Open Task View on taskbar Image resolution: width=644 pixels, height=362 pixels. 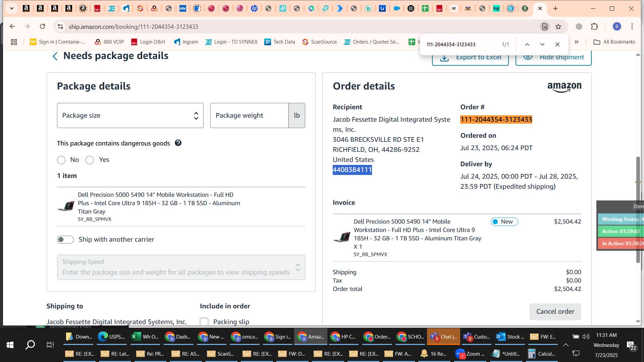(50, 345)
